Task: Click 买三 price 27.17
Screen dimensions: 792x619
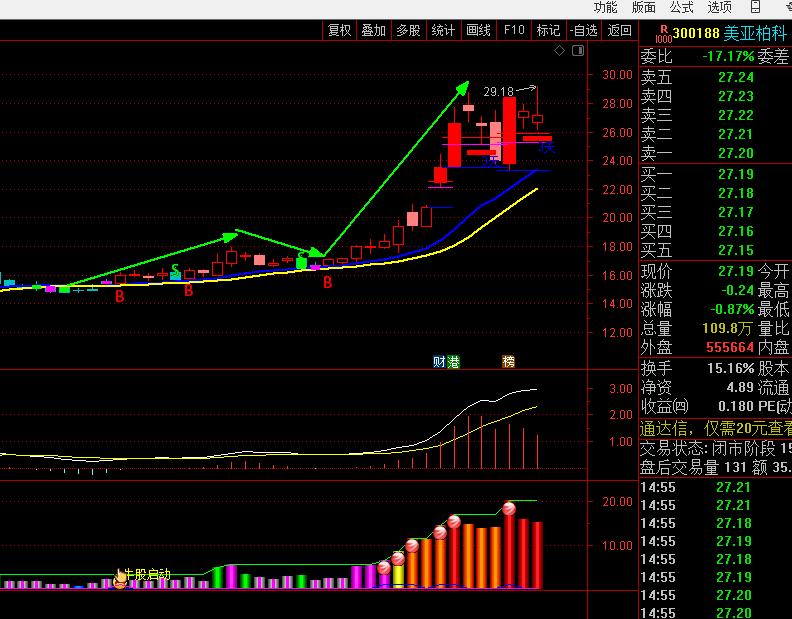Action: pos(735,212)
